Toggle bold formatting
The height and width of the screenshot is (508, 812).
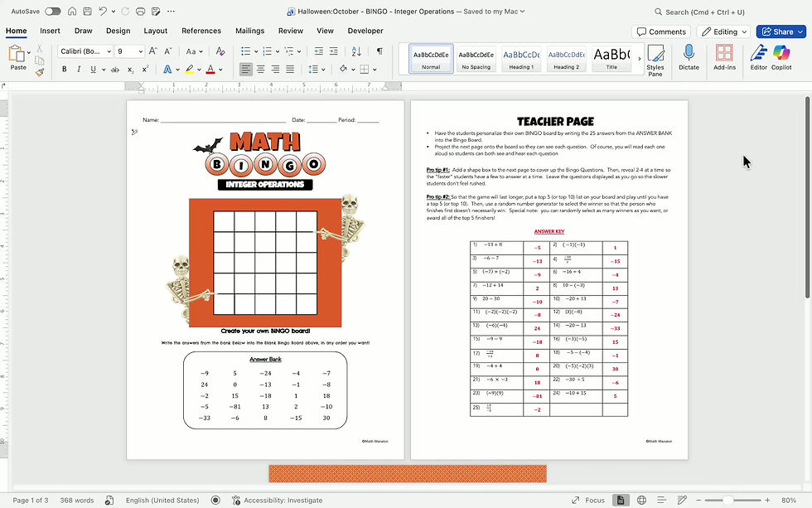[x=65, y=70]
